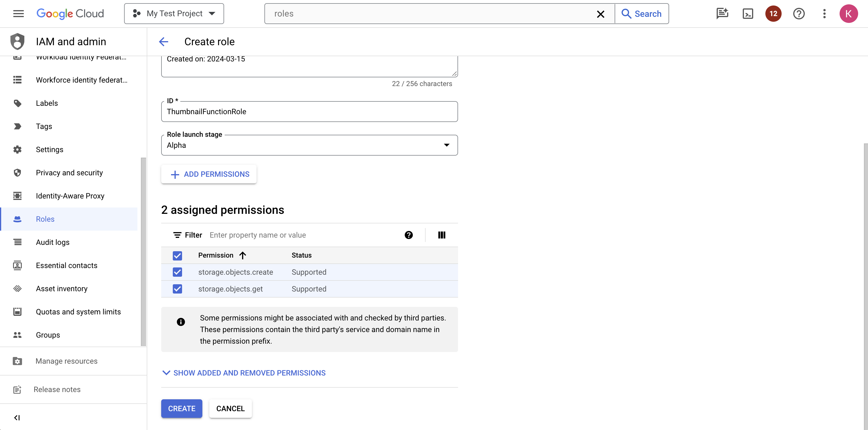This screenshot has height=430, width=868.
Task: Click the Groups people icon in sidebar
Action: point(17,335)
